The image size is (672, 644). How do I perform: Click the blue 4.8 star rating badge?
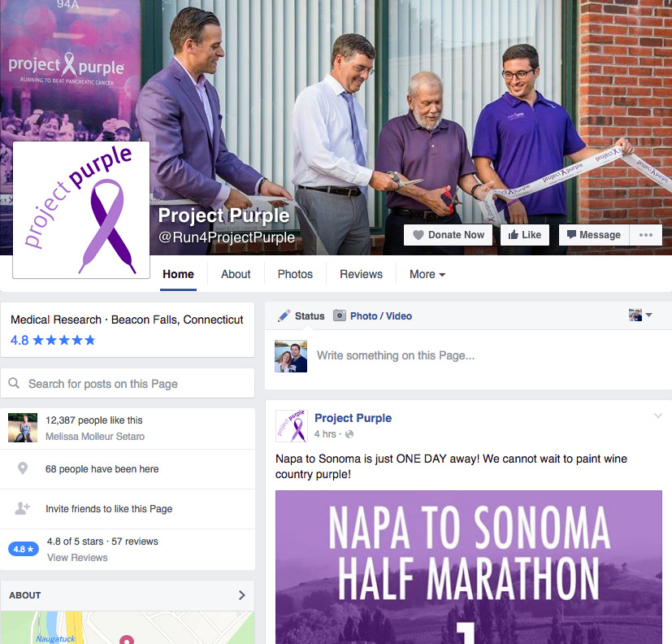[24, 549]
